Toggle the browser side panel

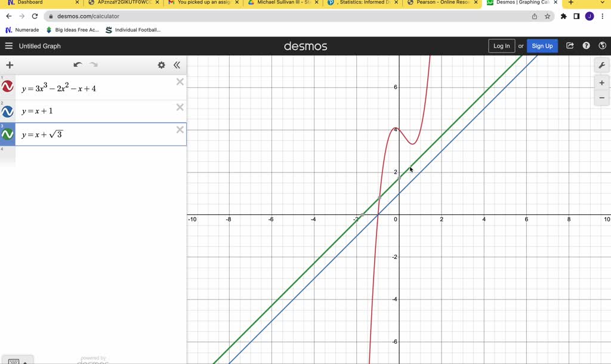click(x=576, y=16)
